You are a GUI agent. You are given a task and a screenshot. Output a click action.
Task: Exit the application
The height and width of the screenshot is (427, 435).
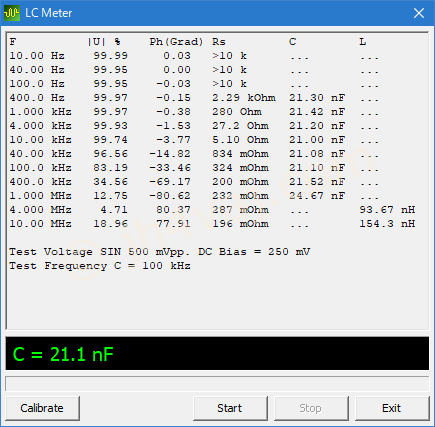tap(392, 408)
